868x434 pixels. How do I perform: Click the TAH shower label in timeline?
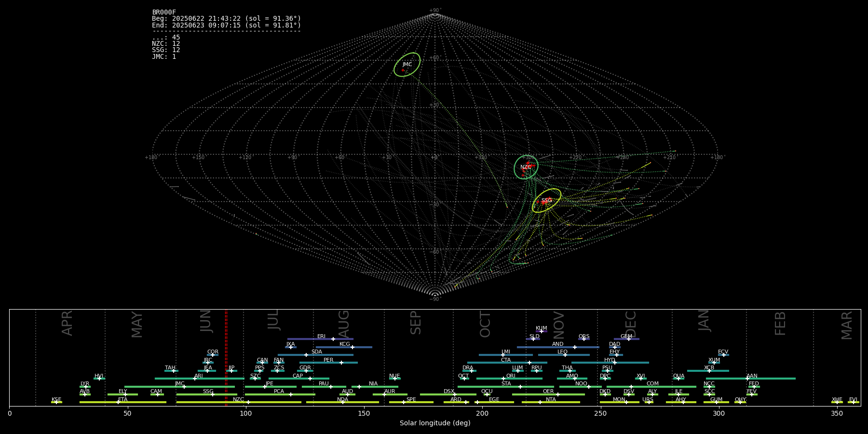(170, 368)
